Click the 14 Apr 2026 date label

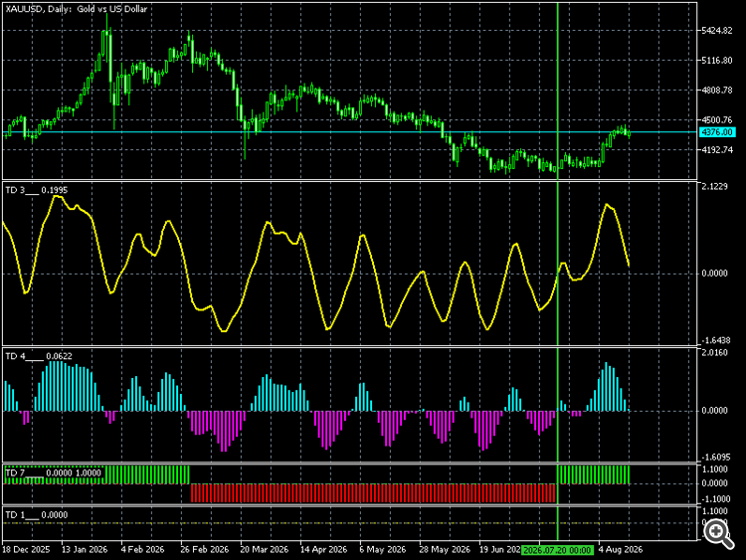[x=323, y=549]
